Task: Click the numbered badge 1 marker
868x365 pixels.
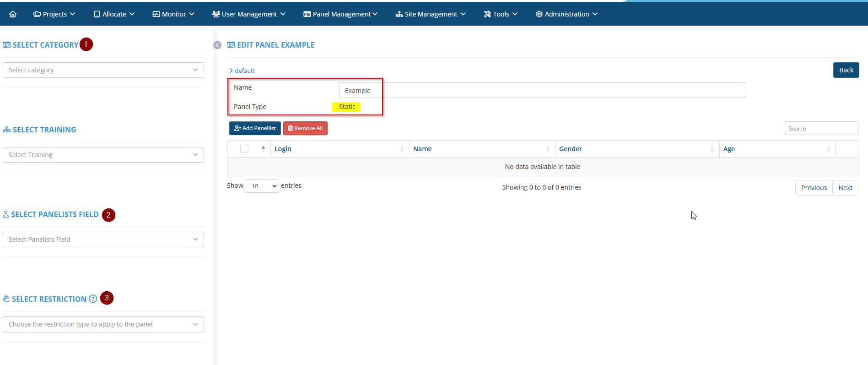Action: (86, 44)
